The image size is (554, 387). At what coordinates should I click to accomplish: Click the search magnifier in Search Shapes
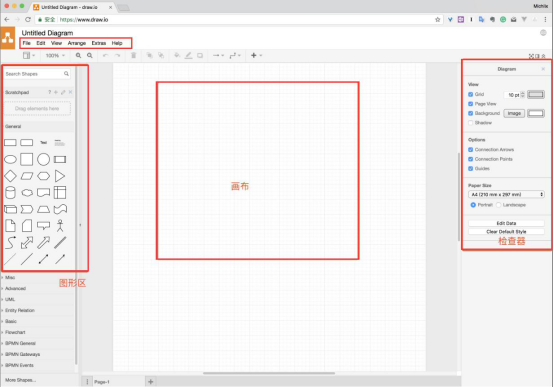pos(66,74)
